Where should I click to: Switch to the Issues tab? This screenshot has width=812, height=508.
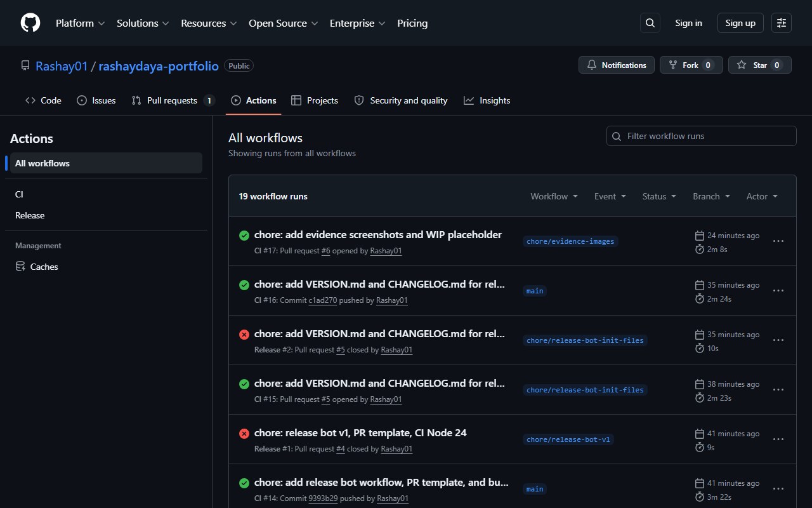(x=96, y=100)
